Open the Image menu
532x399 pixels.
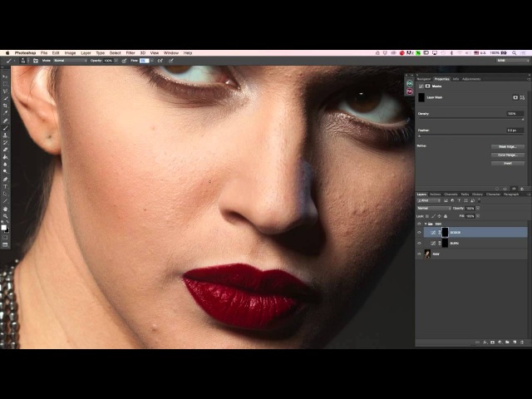(x=70, y=53)
